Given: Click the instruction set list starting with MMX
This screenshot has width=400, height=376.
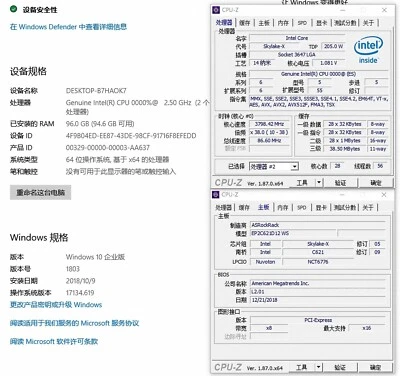Looking at the screenshot, I should [319, 102].
